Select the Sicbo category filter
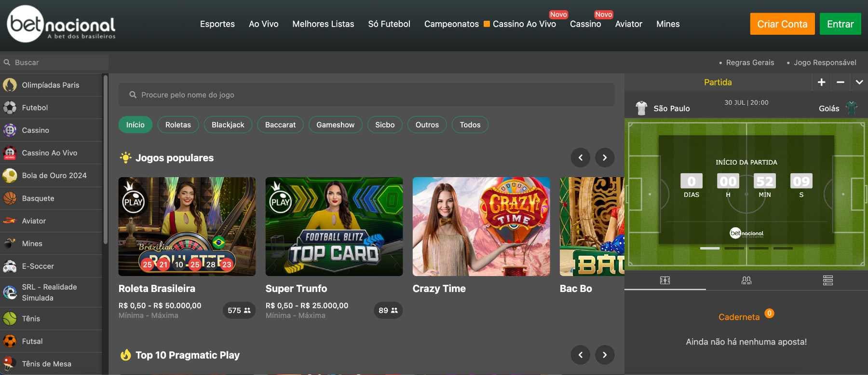 pyautogui.click(x=385, y=125)
